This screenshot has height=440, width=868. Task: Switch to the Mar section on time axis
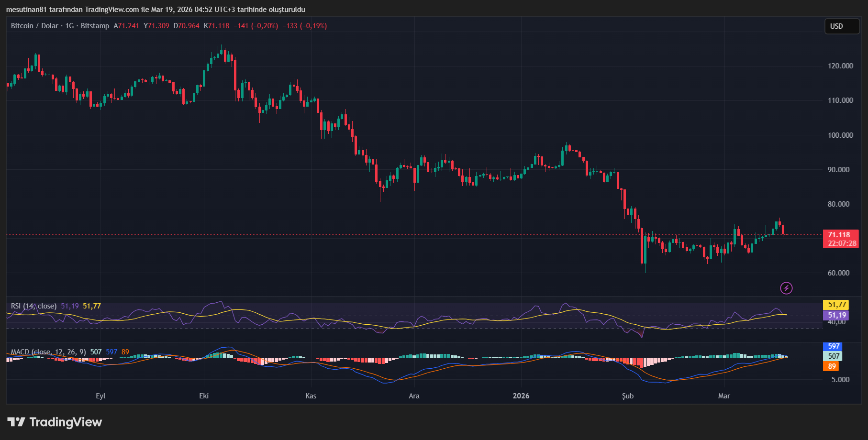click(x=724, y=396)
